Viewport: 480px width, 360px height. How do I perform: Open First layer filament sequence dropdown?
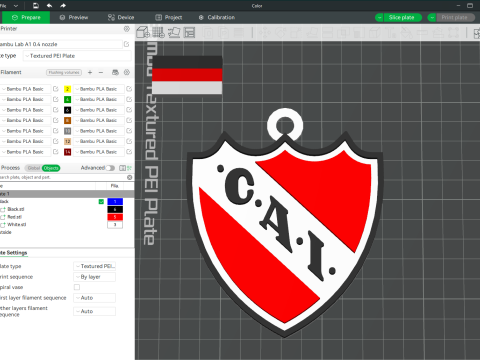[95, 298]
